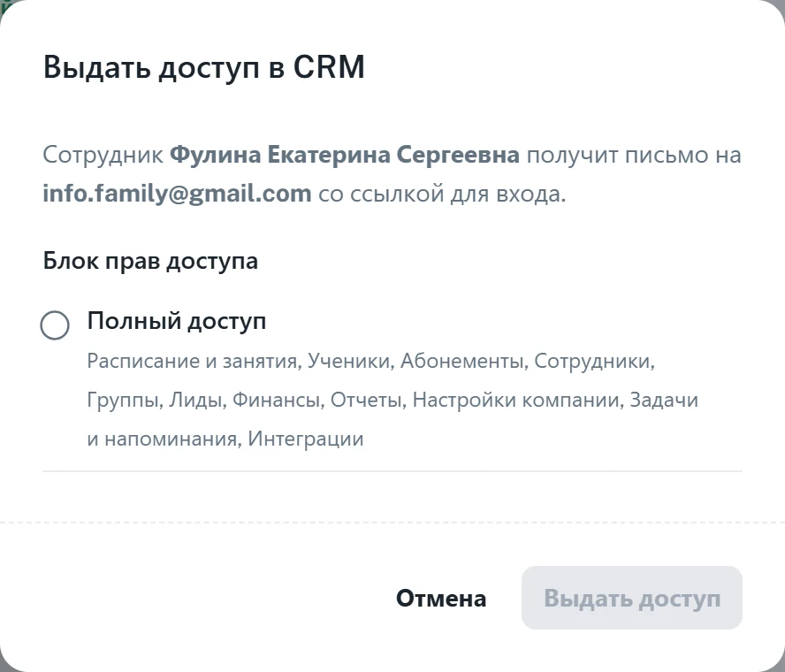This screenshot has width=785, height=672.
Task: Click the name Фулина Екатерина Сергеевна
Action: point(345,155)
